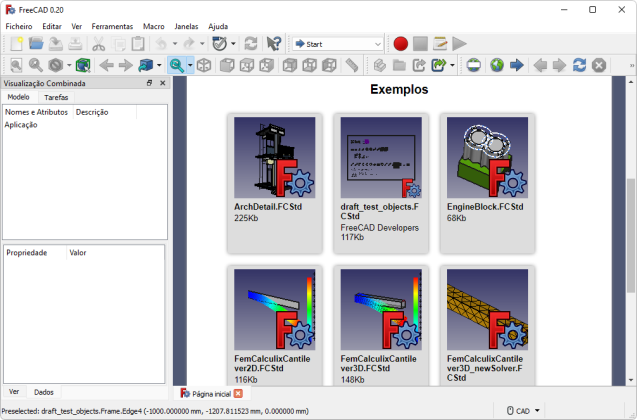The image size is (637, 420).
Task: Click the Nomes e Atributos column header
Action: click(37, 112)
